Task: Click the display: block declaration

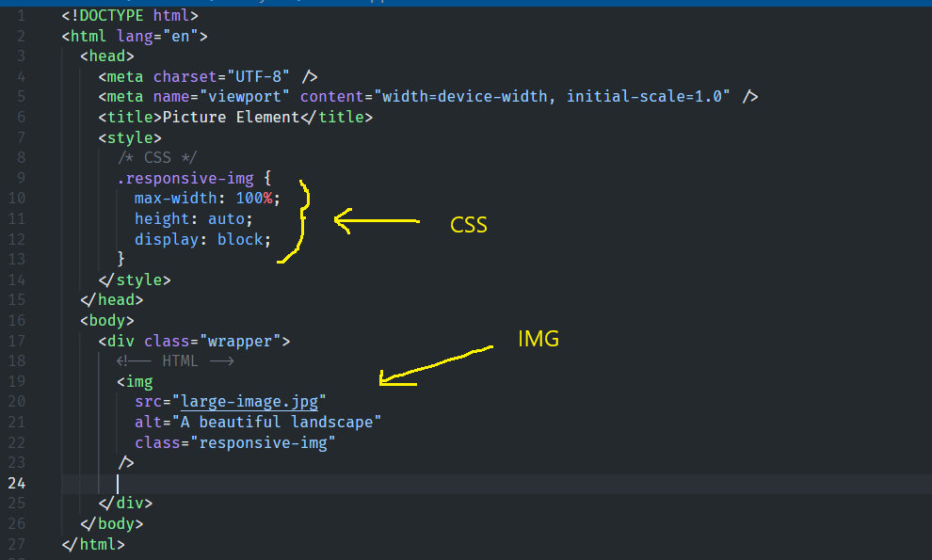Action: click(x=202, y=239)
